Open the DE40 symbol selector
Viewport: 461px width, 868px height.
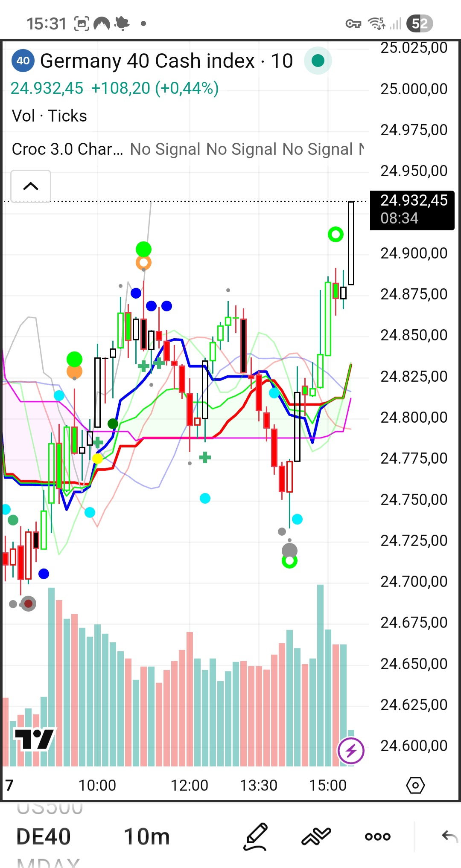[44, 836]
